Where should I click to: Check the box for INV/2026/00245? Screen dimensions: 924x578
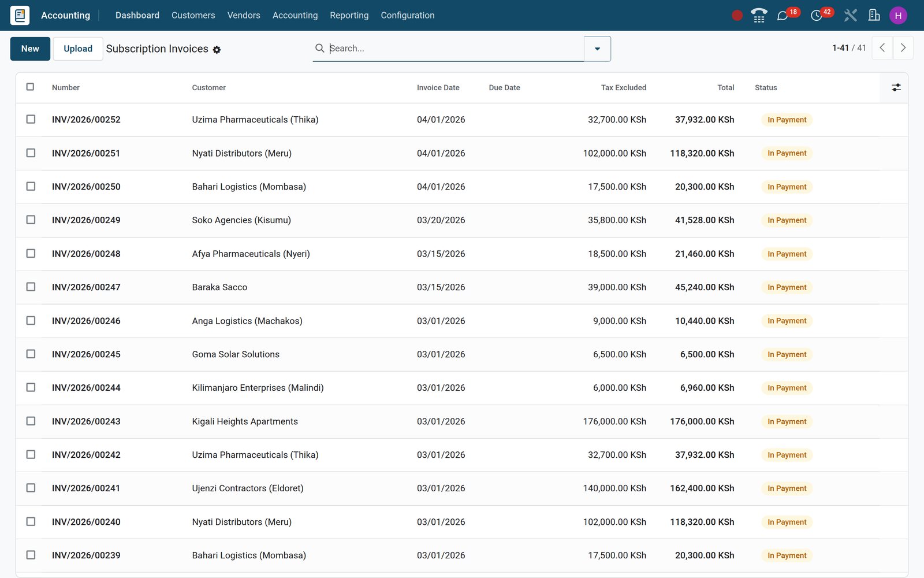click(31, 354)
